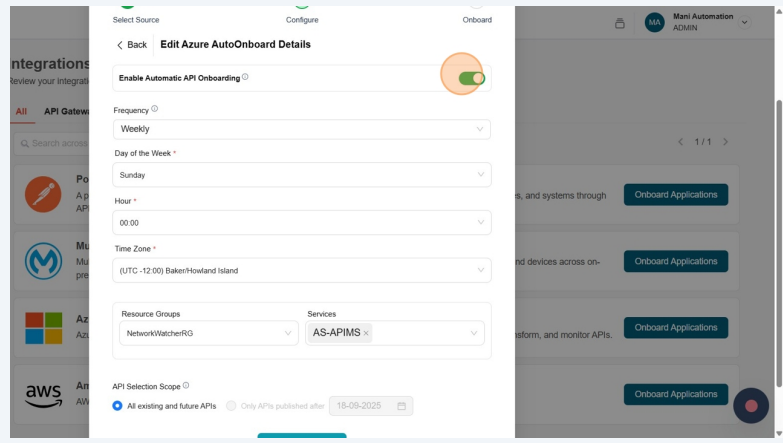Open the red chat bubble icon
Screen dimensions: 783x443
(751, 405)
